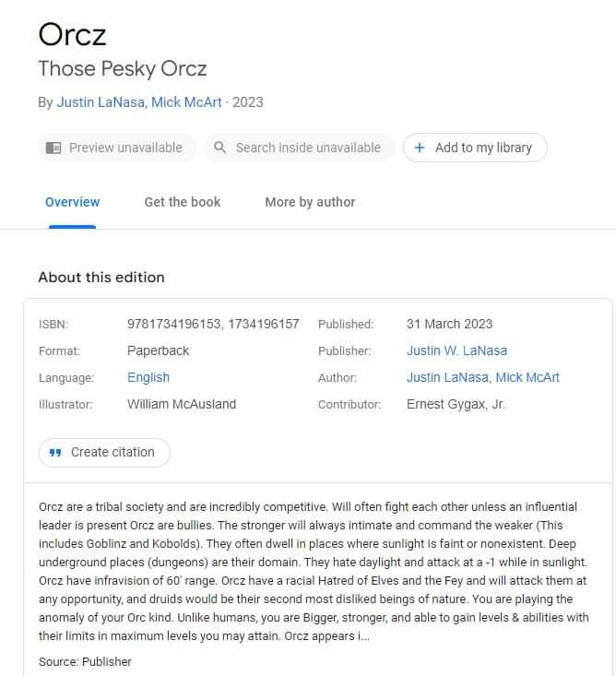Follow the Justin W. LaNasa publisher link
The width and height of the screenshot is (616, 676).
click(456, 350)
